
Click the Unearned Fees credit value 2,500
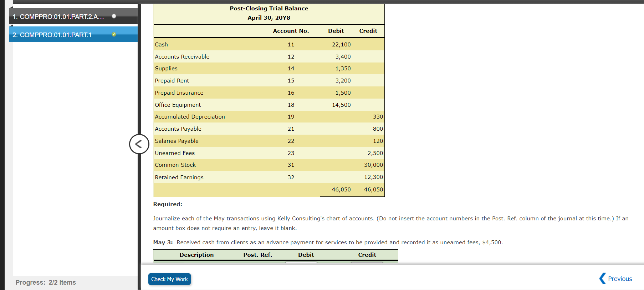point(375,153)
